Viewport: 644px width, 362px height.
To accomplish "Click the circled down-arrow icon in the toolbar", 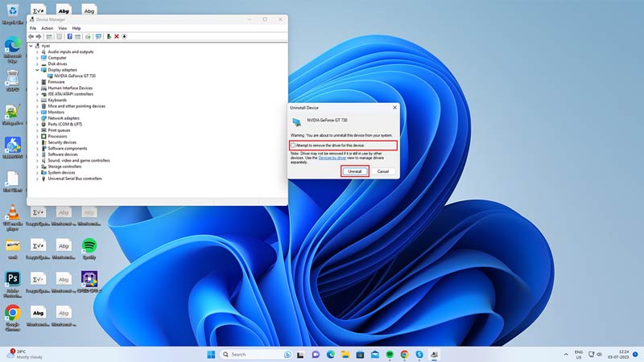I will pyautogui.click(x=125, y=36).
